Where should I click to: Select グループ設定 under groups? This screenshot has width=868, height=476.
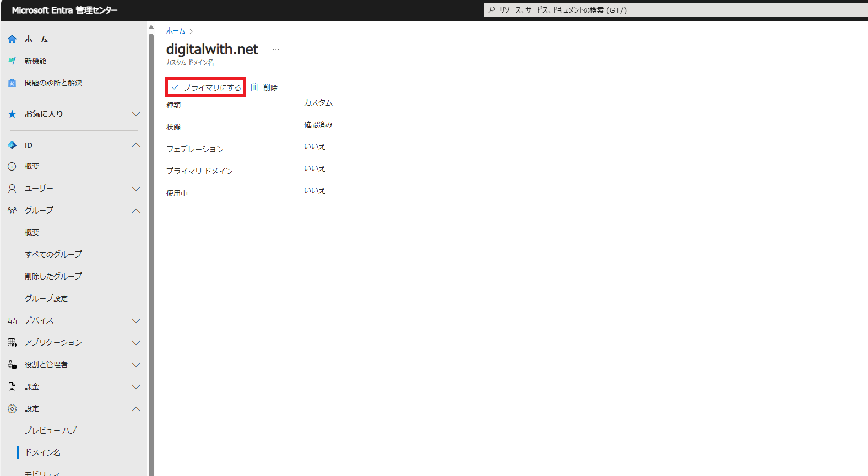pyautogui.click(x=46, y=298)
